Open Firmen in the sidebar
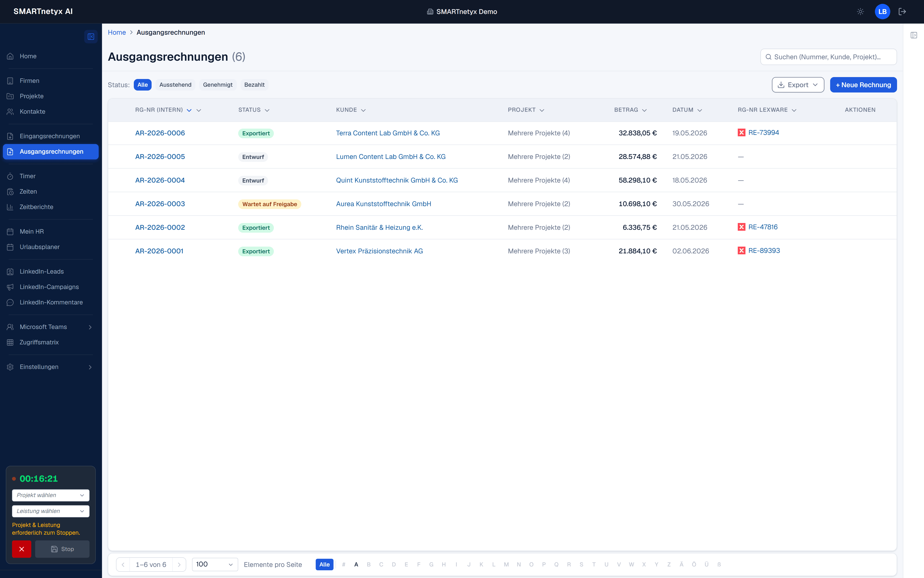The height and width of the screenshot is (578, 924). [50, 81]
